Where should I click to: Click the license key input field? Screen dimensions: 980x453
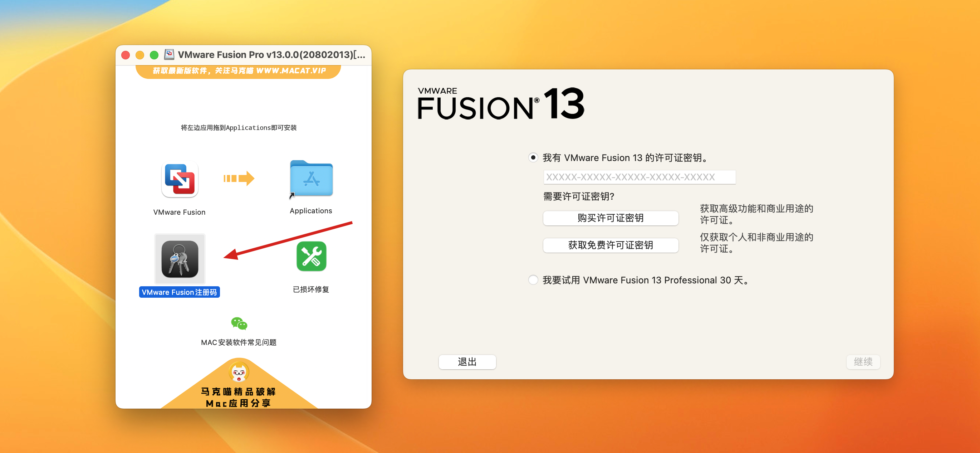tap(640, 177)
